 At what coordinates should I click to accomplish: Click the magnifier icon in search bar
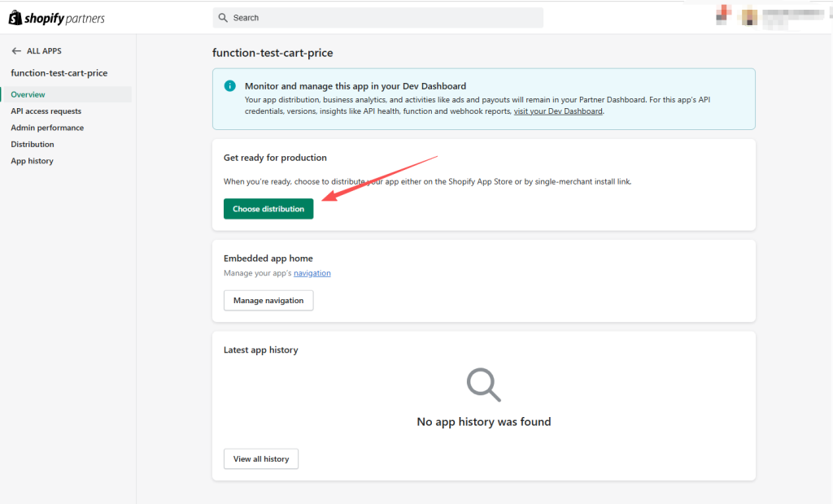(221, 18)
